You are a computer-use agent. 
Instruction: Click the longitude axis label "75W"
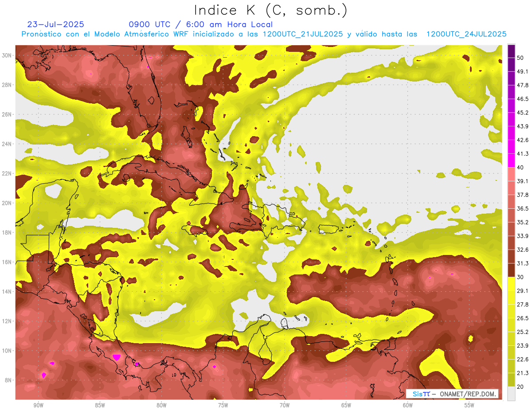tap(223, 405)
